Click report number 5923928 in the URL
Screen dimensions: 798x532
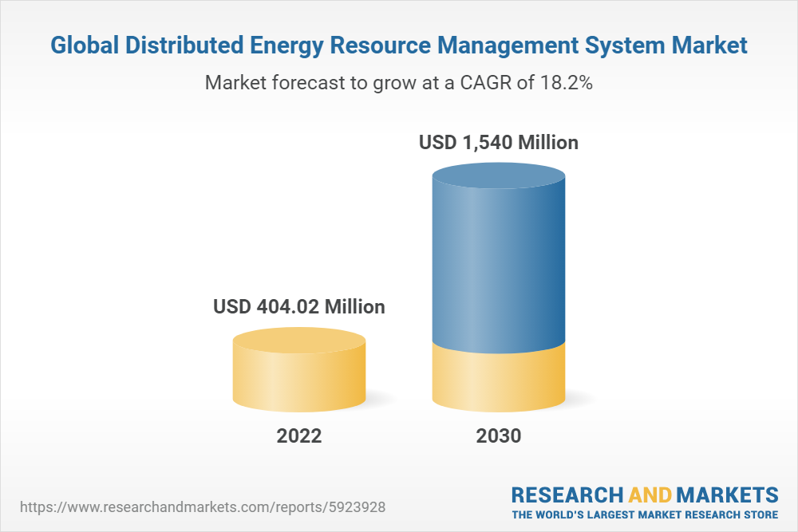point(362,506)
